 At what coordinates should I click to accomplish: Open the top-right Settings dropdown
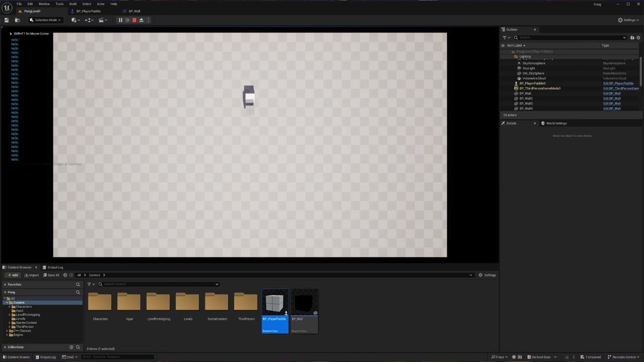(629, 20)
